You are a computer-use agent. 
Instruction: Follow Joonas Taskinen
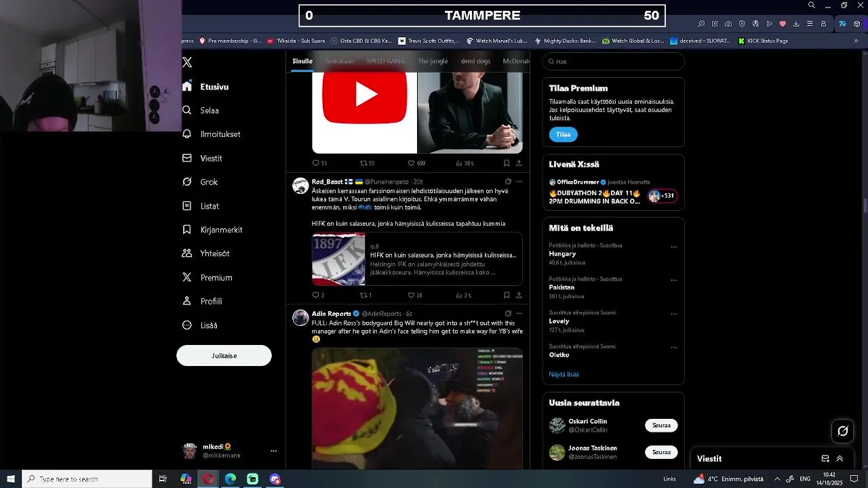point(661,452)
